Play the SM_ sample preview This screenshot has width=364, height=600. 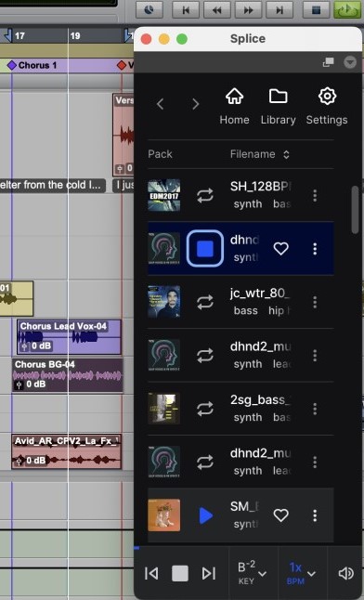(205, 515)
